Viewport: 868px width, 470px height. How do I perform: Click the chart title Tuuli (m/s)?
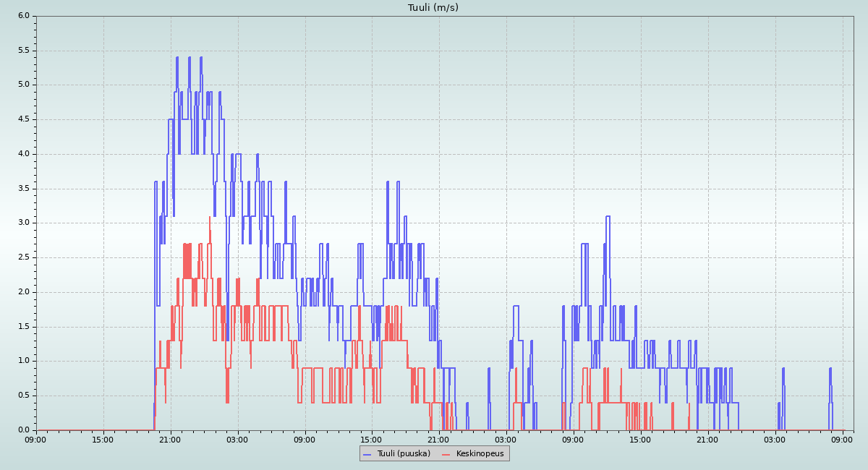tap(433, 8)
